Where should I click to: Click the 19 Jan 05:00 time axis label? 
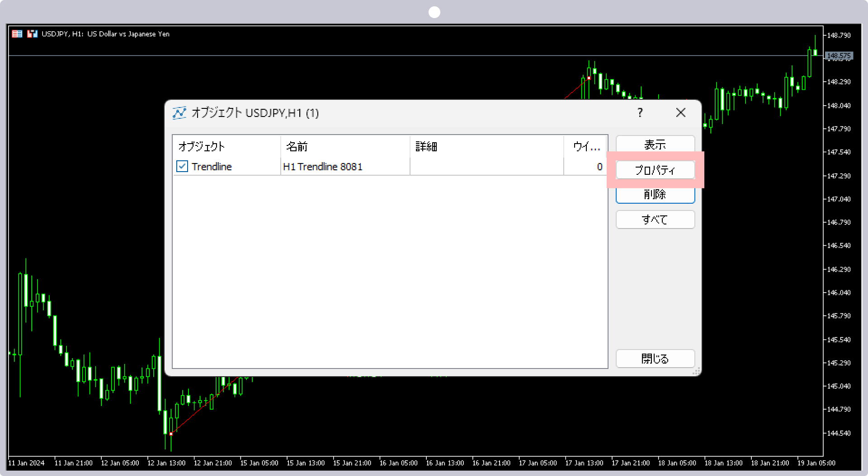point(816,463)
